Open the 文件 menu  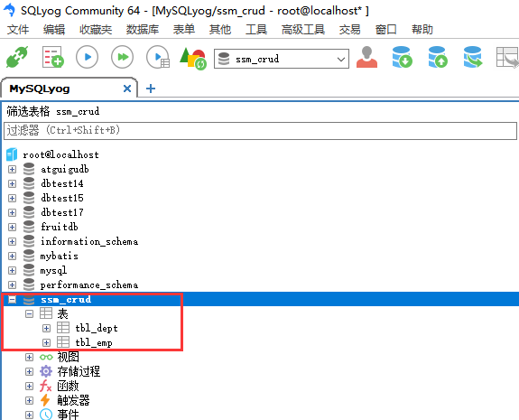click(18, 30)
